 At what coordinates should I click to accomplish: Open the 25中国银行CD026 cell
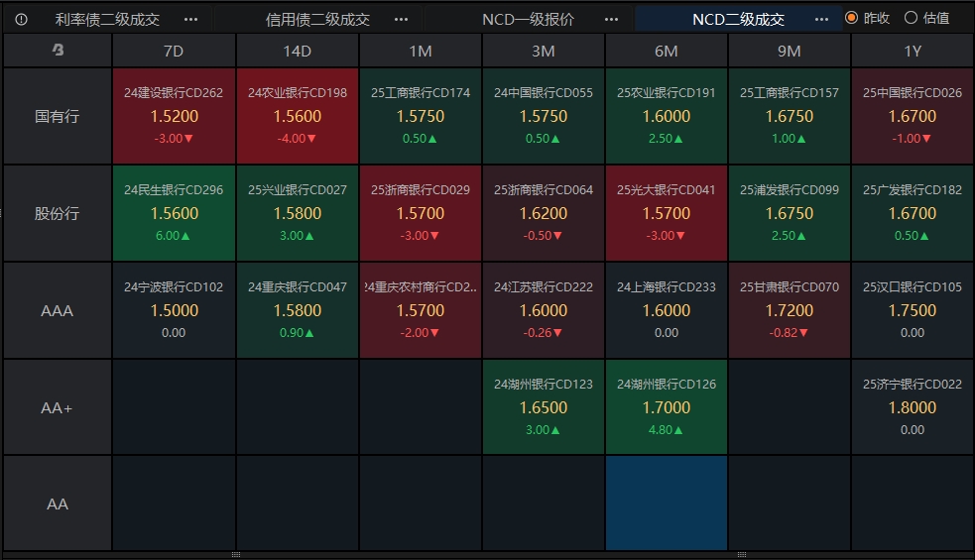point(913,116)
